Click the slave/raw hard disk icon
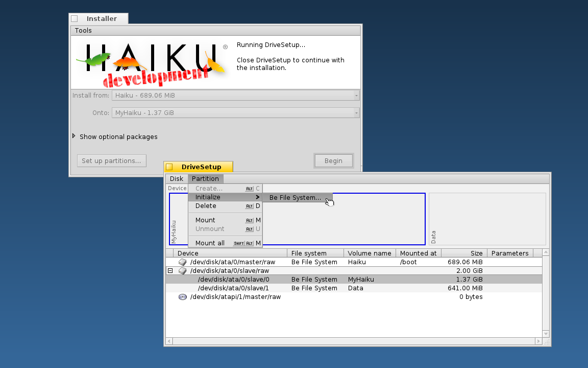The height and width of the screenshot is (368, 588). (182, 271)
